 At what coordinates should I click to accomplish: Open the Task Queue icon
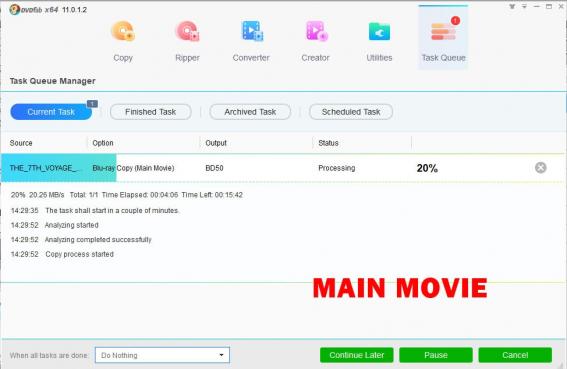click(443, 31)
